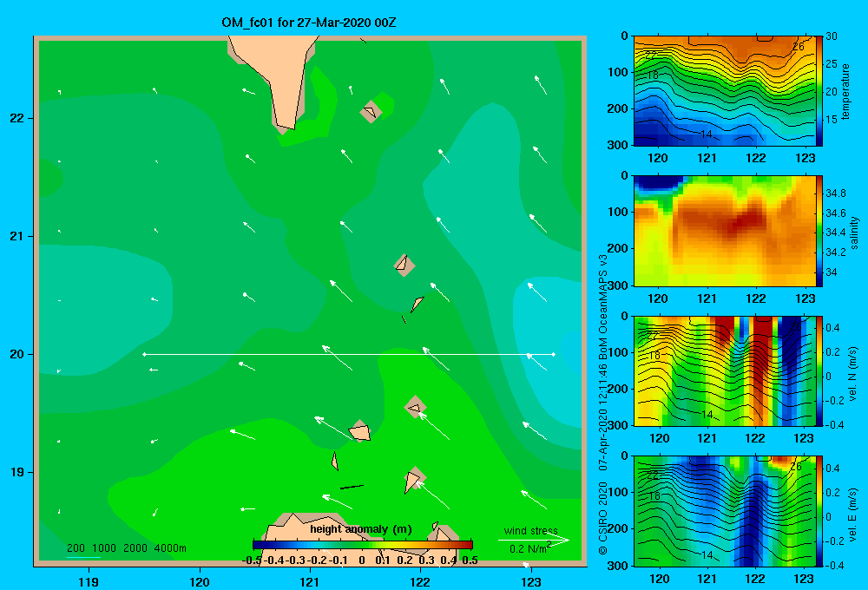Click the latitude label '22' on the map axis
Image resolution: width=868 pixels, height=590 pixels.
coord(17,119)
